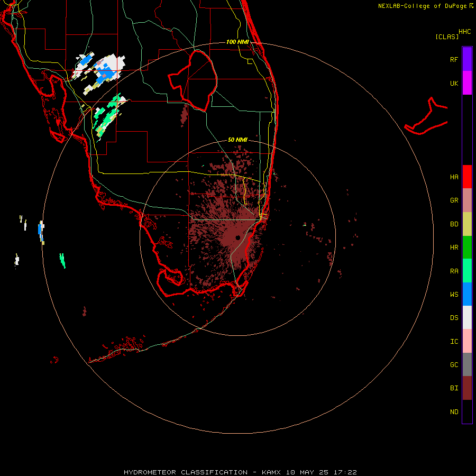Click the BD legend label

click(x=454, y=224)
